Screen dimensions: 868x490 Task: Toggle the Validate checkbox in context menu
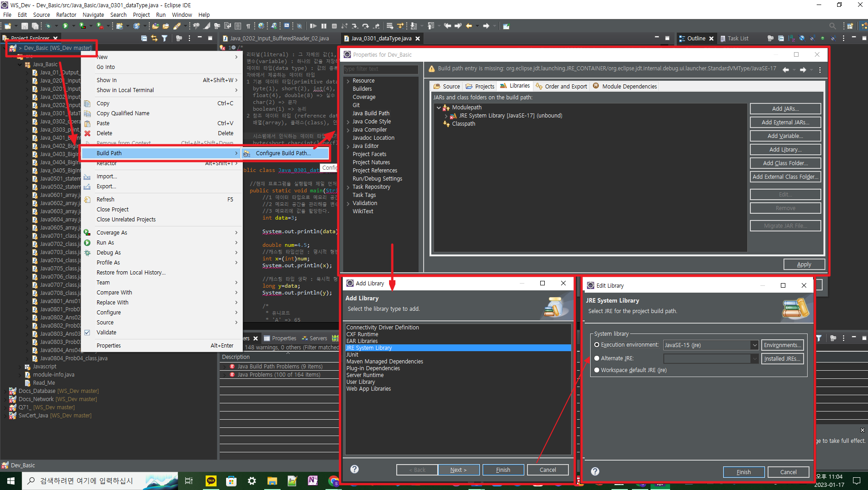[x=87, y=333]
